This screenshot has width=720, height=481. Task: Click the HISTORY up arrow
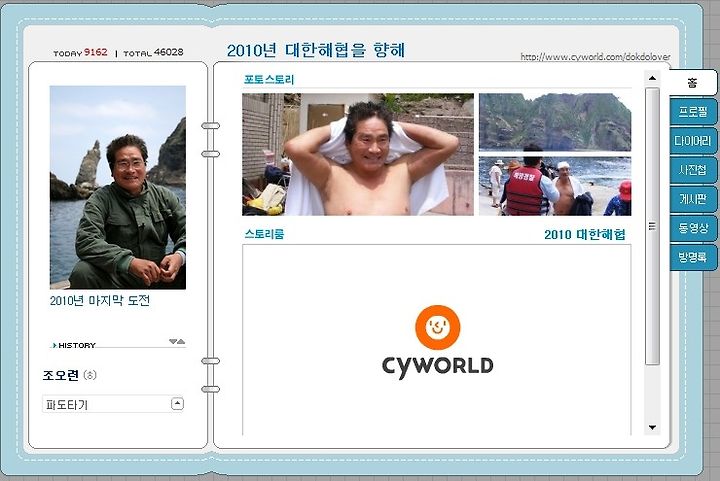click(x=181, y=341)
